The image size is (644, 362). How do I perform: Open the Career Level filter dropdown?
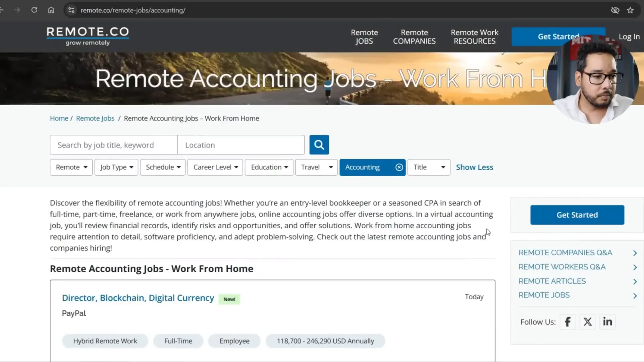(x=215, y=167)
